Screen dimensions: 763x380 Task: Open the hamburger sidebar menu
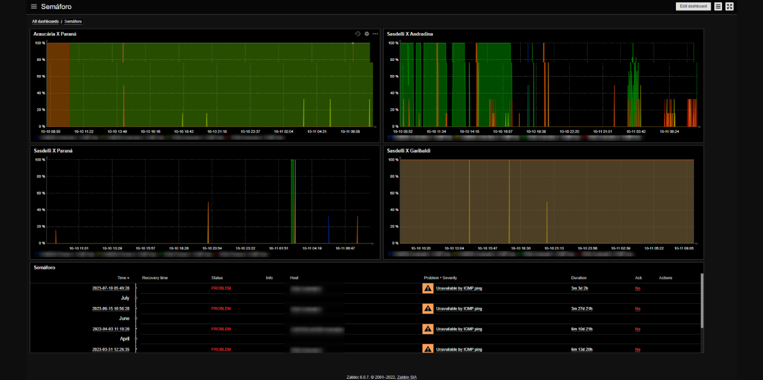click(x=34, y=7)
